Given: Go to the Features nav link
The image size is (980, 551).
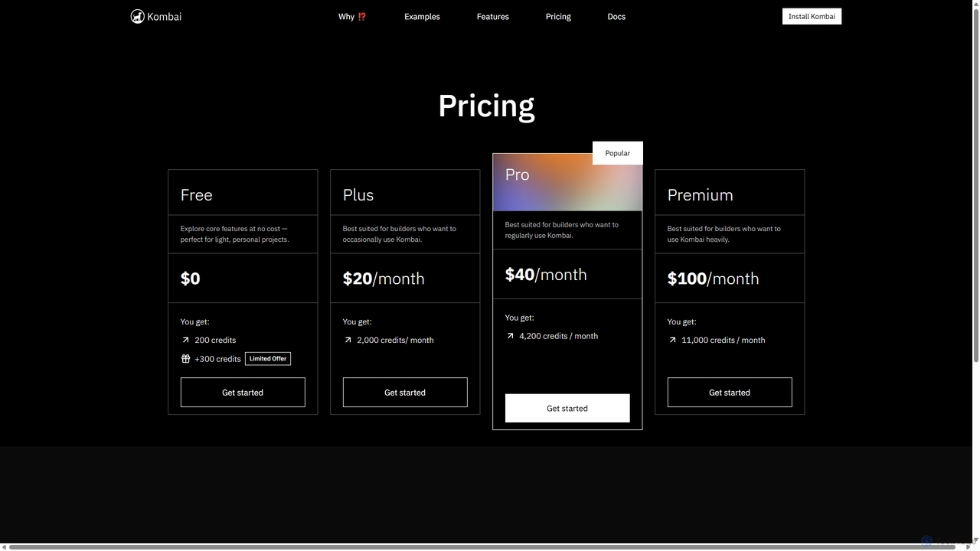Looking at the screenshot, I should point(492,16).
